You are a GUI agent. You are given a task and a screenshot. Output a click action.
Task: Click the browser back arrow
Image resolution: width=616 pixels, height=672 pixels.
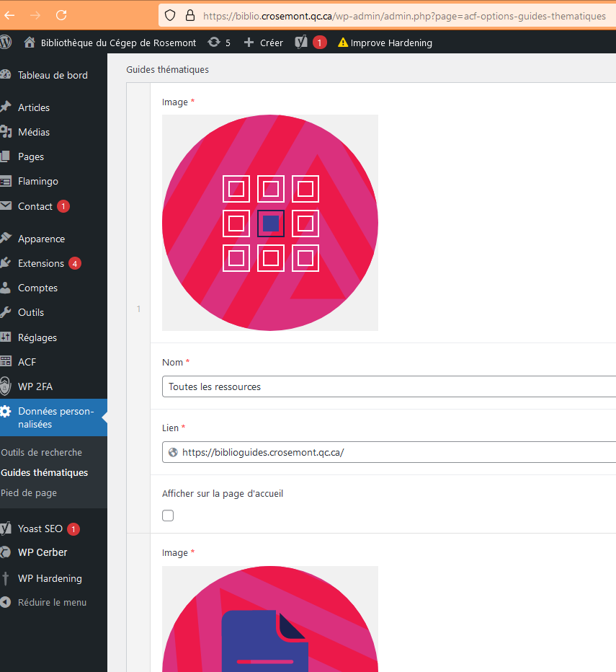tap(10, 15)
